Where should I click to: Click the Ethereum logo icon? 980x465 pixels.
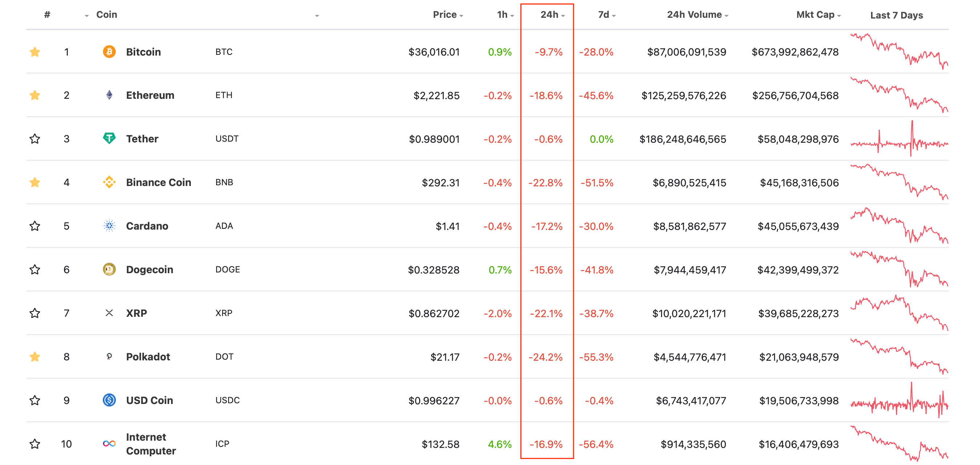tap(109, 95)
